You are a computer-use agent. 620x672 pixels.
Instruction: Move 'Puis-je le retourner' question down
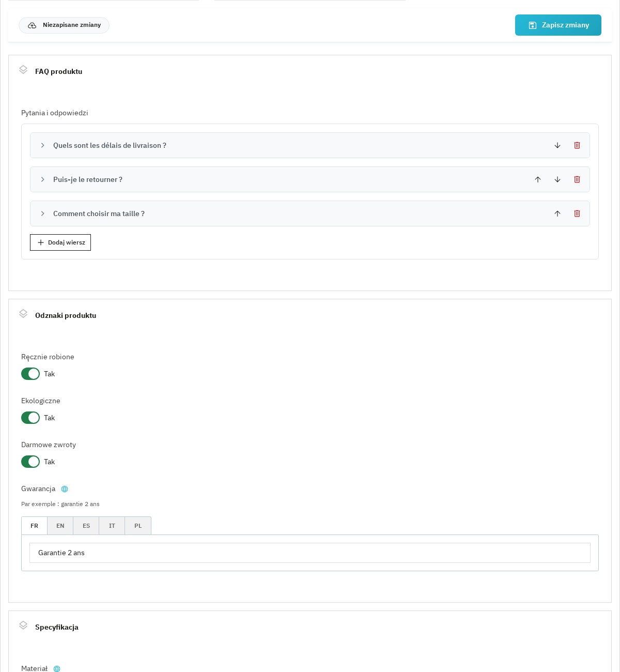(x=557, y=179)
